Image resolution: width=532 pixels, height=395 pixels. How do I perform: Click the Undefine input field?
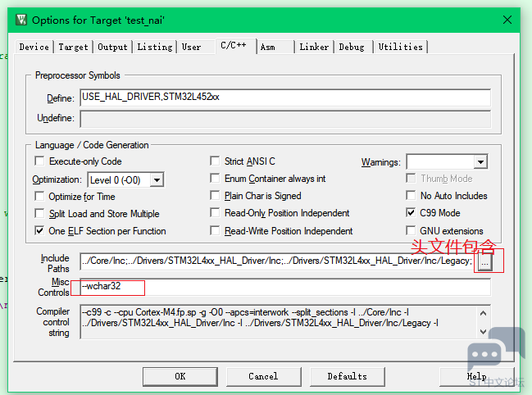point(285,119)
